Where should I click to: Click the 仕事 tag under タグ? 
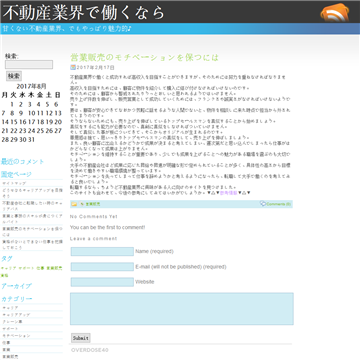pos(40,268)
